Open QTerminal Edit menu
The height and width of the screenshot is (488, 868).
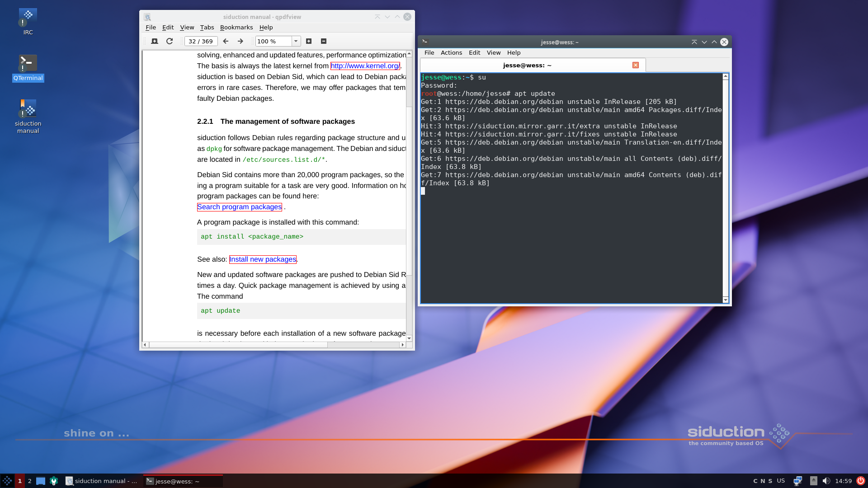pyautogui.click(x=474, y=53)
